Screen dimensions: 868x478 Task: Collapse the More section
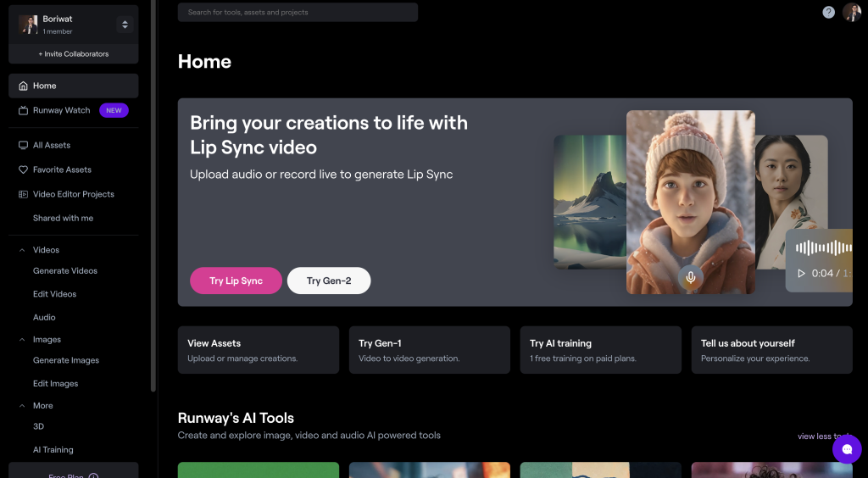[22, 406]
